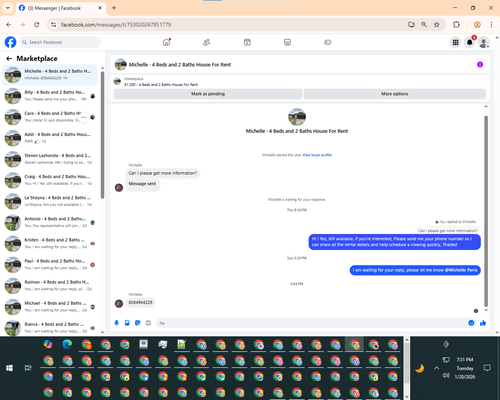Open Facebook home logo
Viewport: 500px width, 400px height.
(10, 42)
